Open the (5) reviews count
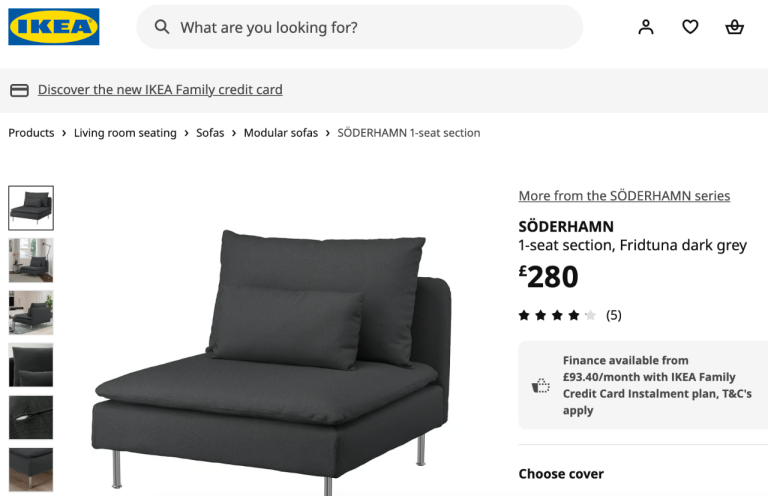The width and height of the screenshot is (768, 496). 614,315
